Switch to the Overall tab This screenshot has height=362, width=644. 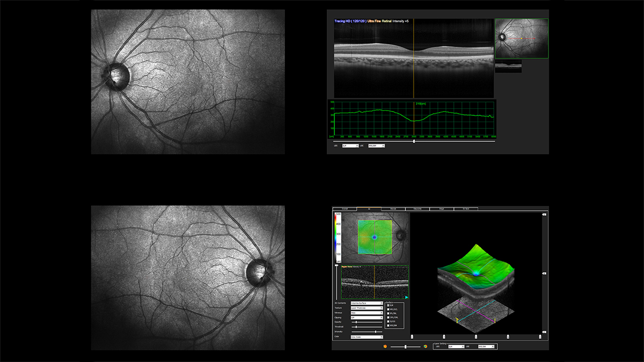click(345, 209)
